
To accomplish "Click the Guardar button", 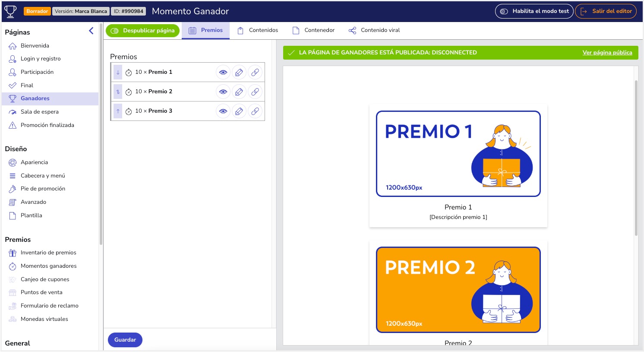I will (125, 340).
